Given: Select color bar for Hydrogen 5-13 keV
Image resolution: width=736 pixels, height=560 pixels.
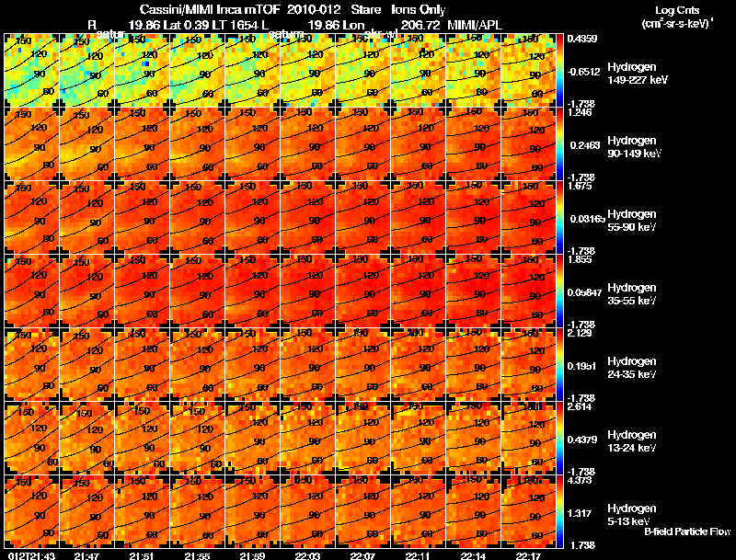Looking at the screenshot, I should (559, 511).
